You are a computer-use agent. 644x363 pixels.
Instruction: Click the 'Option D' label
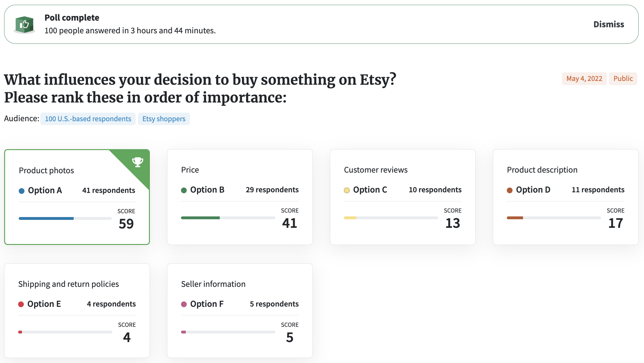[x=533, y=190]
